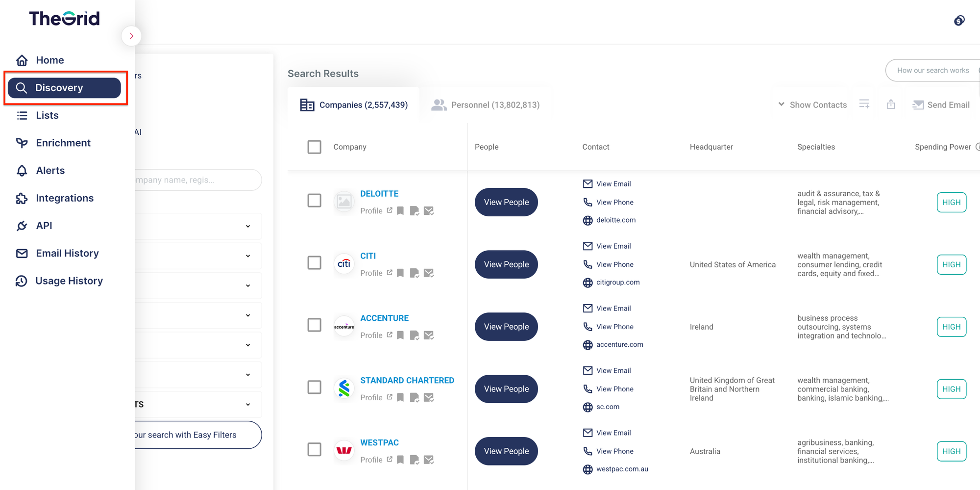The image size is (980, 490).
Task: Check the Westpac row checkbox
Action: (315, 450)
